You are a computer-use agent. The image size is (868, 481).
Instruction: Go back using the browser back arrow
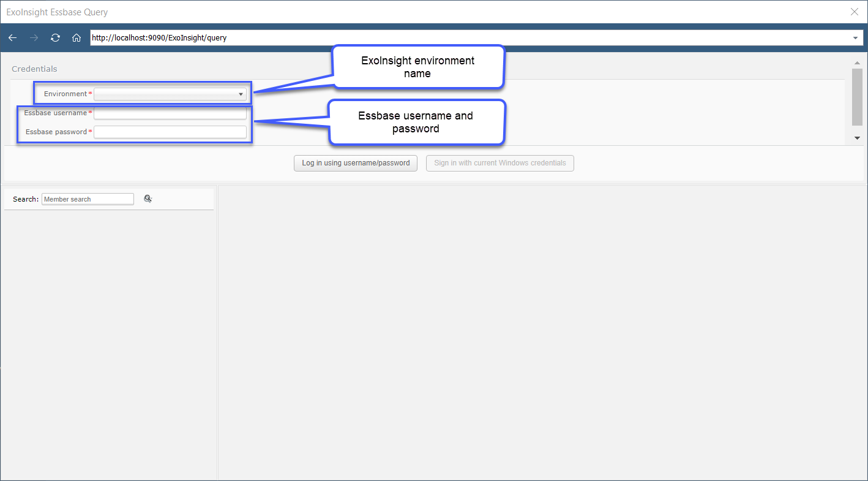click(12, 38)
